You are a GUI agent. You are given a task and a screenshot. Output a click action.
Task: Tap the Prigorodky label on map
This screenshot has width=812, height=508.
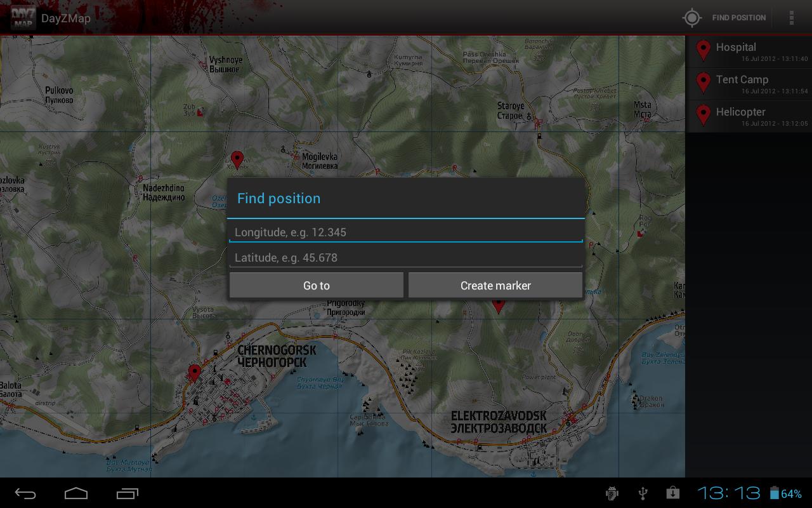click(346, 308)
